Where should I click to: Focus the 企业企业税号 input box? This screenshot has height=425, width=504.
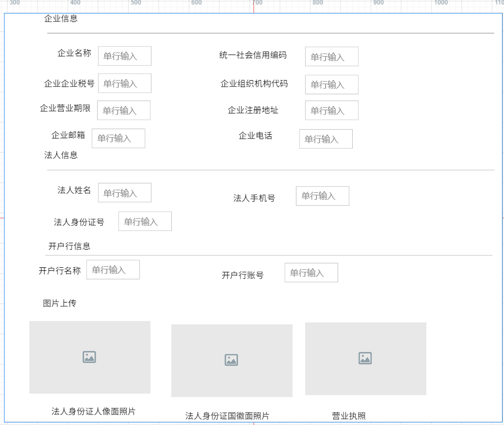[x=125, y=83]
